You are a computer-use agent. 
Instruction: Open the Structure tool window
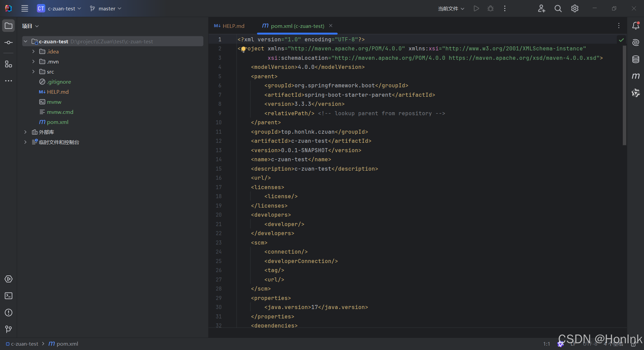8,64
